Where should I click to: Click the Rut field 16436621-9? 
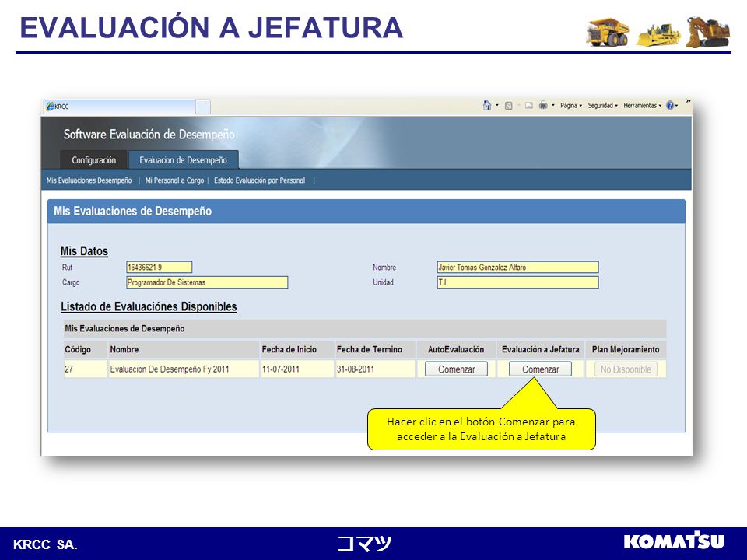pyautogui.click(x=159, y=267)
